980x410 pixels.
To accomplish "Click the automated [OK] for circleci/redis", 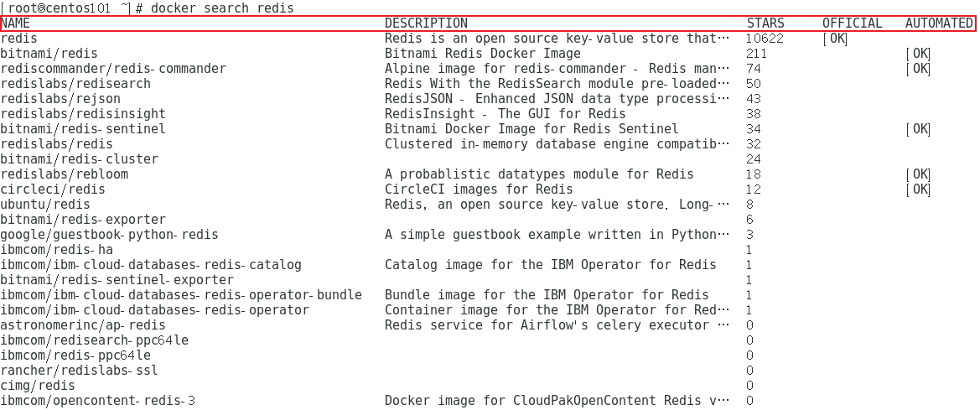I will (918, 189).
